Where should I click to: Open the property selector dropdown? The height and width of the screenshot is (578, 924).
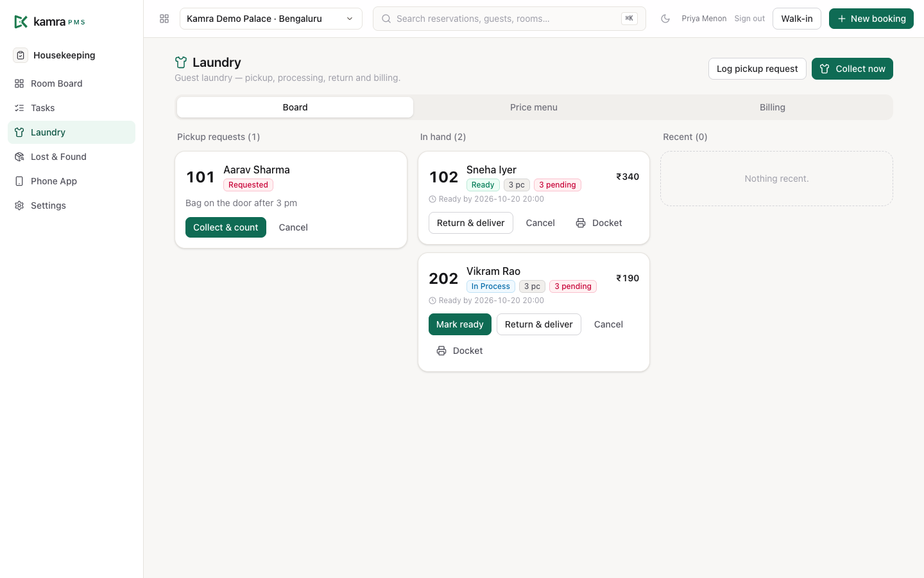point(271,19)
